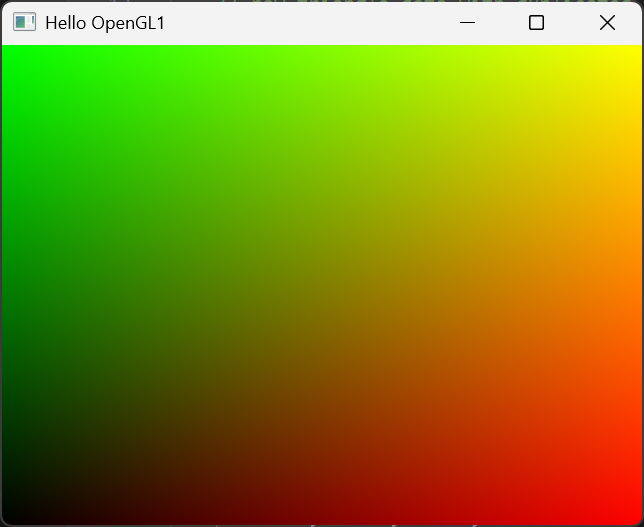Click the Hello OpenGL1 app icon

click(x=24, y=22)
